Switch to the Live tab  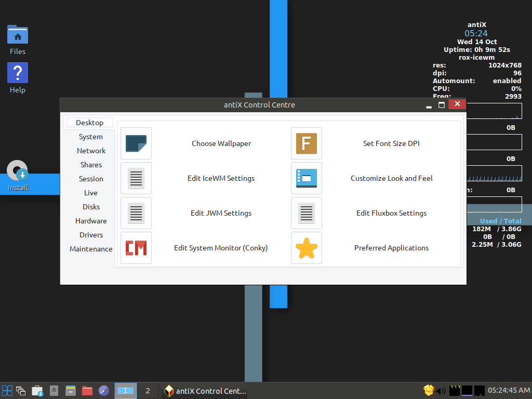point(90,193)
